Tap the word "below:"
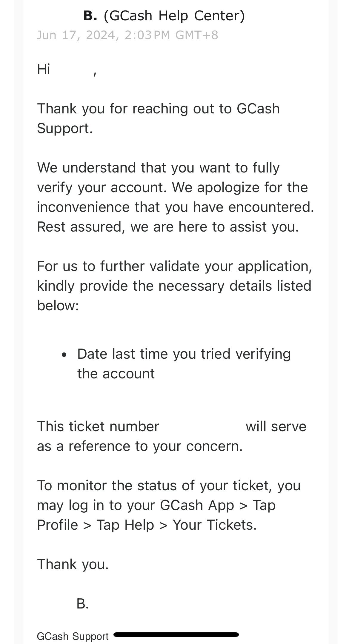 click(58, 306)
